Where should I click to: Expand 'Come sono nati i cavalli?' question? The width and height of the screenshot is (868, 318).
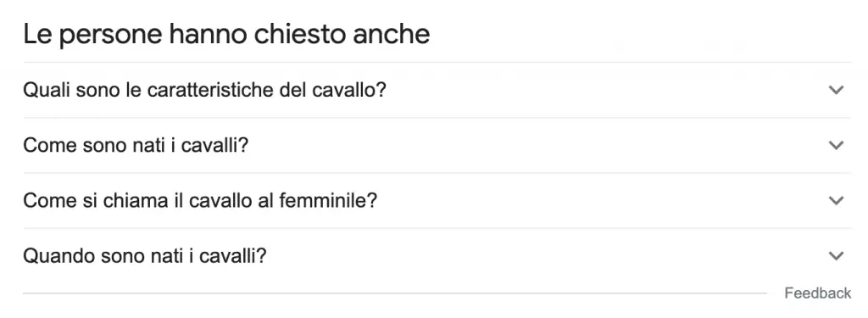[x=437, y=145]
